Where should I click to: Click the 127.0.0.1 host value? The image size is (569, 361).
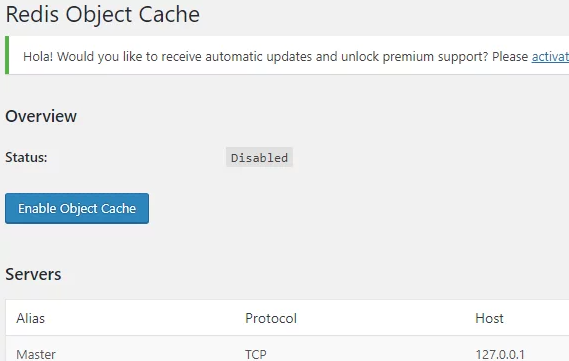click(500, 354)
